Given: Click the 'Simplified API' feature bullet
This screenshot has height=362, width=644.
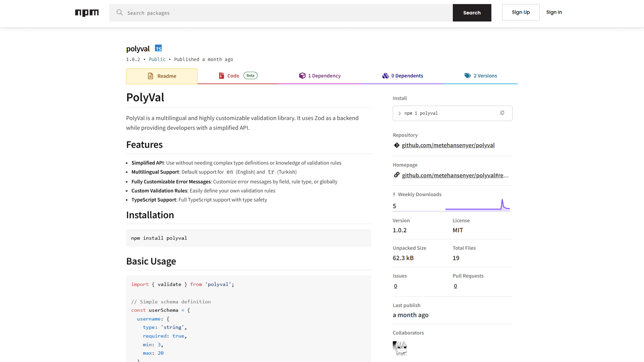Looking at the screenshot, I should (236, 163).
